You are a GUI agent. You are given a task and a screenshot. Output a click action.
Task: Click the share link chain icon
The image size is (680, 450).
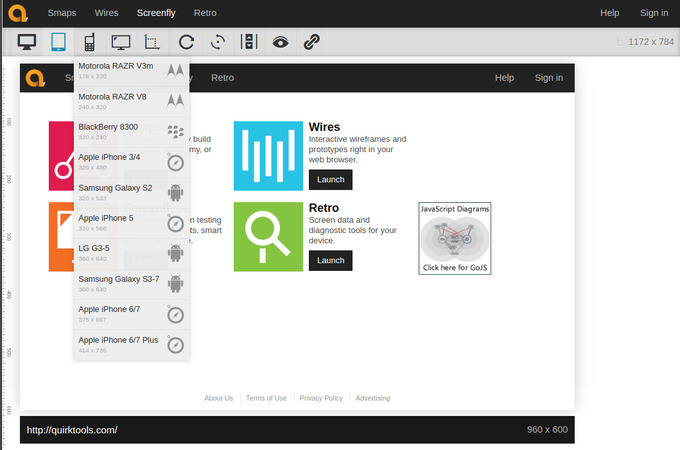[x=311, y=42]
